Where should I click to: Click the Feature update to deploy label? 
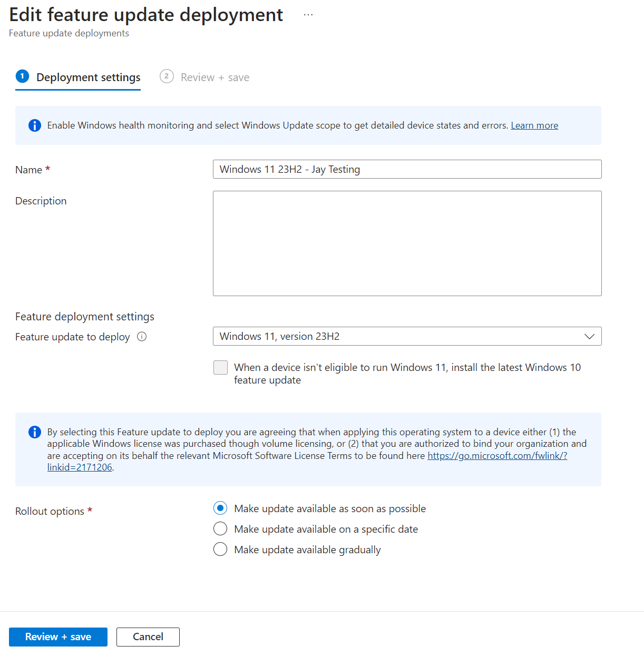coord(73,337)
